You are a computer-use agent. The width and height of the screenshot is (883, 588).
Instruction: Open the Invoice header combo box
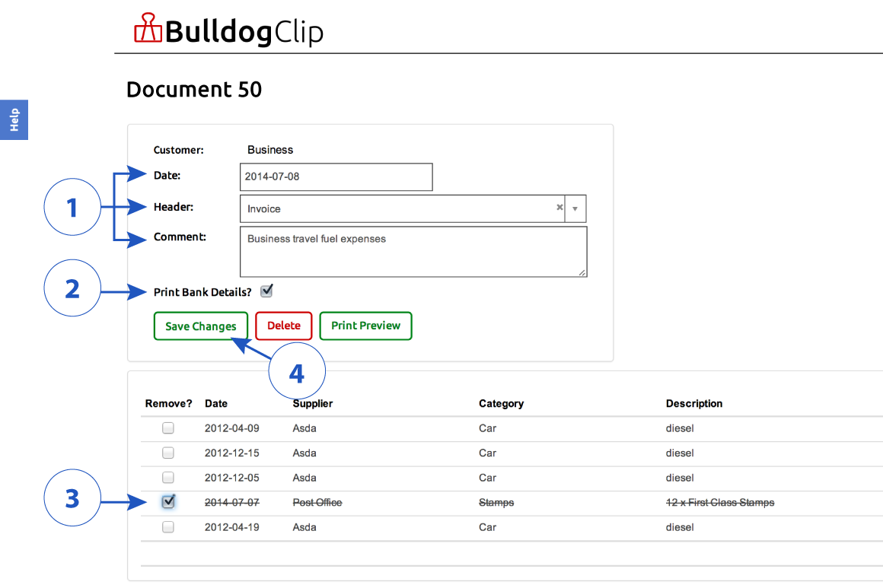(413, 208)
